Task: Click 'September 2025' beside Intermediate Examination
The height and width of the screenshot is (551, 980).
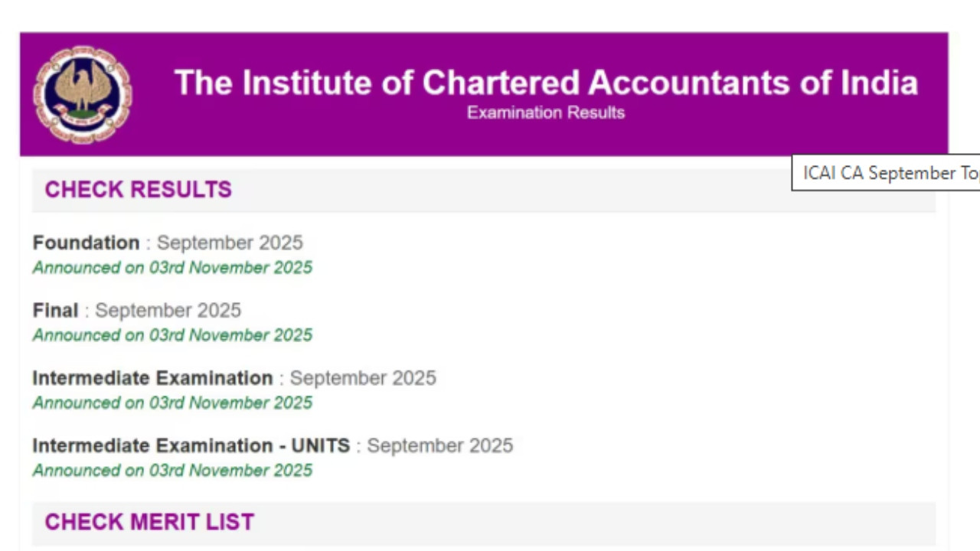Action: [362, 378]
